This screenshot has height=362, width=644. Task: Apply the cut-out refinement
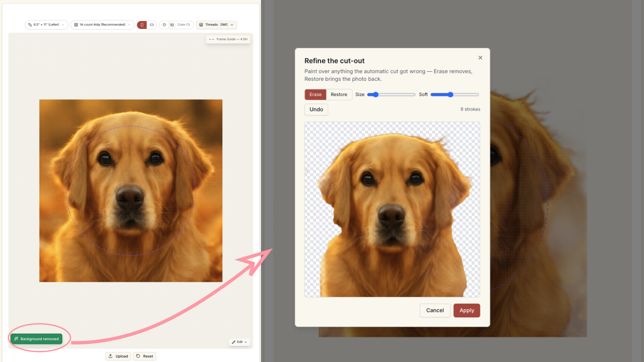[467, 310]
